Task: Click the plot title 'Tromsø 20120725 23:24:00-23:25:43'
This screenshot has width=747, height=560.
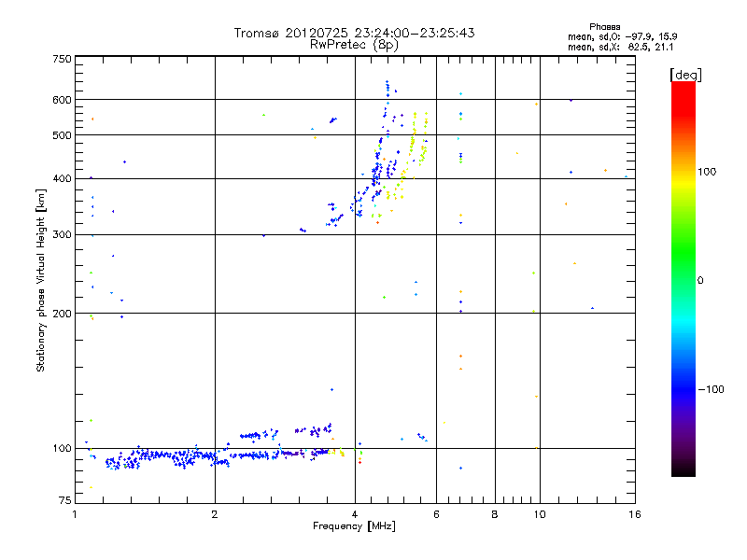Action: point(354,33)
